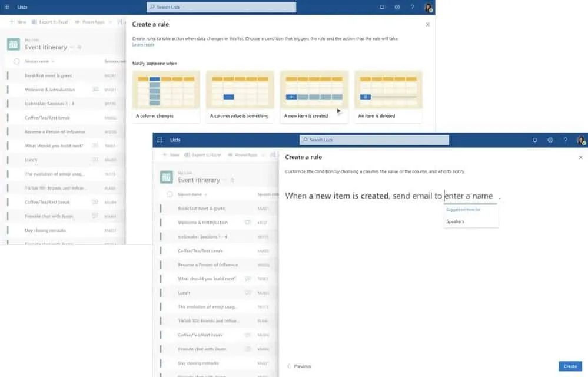
Task: Open the settings gear in the upper window
Action: [x=397, y=7]
